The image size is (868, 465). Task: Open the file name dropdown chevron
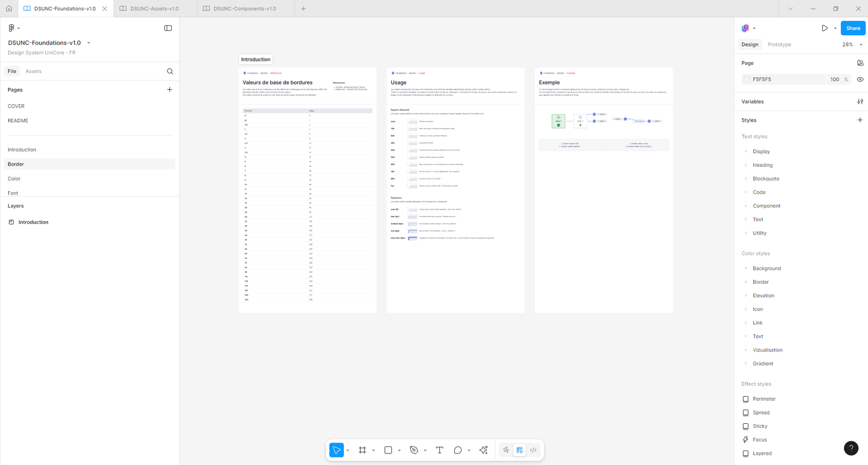click(x=89, y=43)
